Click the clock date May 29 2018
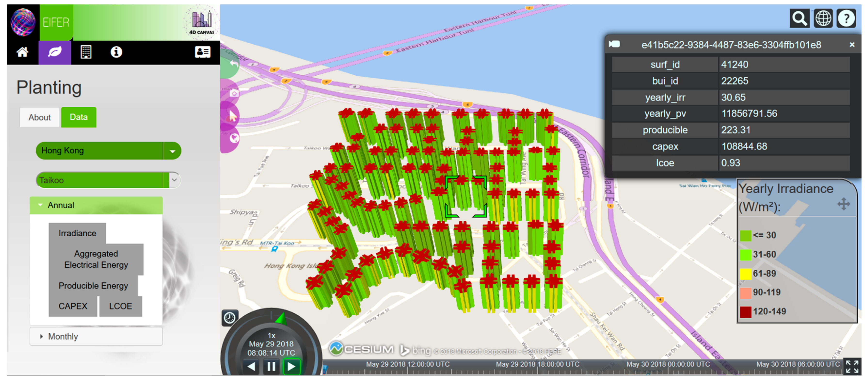This screenshot has height=383, width=868. (271, 344)
